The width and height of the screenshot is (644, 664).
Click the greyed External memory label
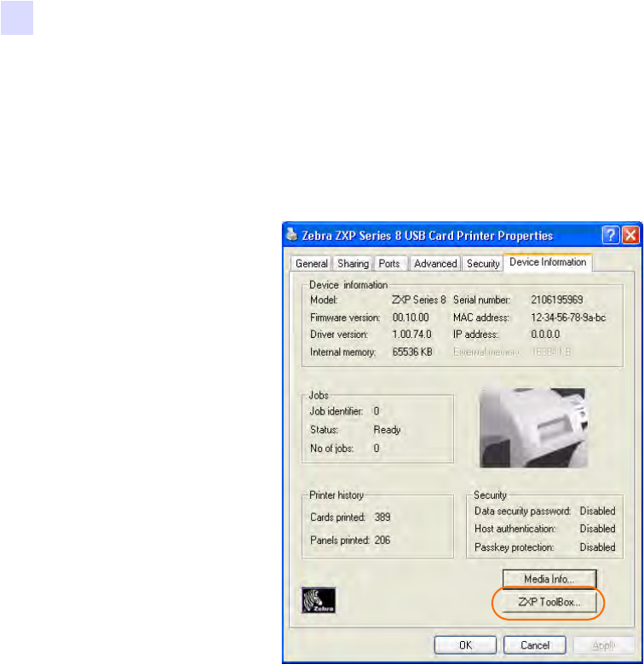486,352
